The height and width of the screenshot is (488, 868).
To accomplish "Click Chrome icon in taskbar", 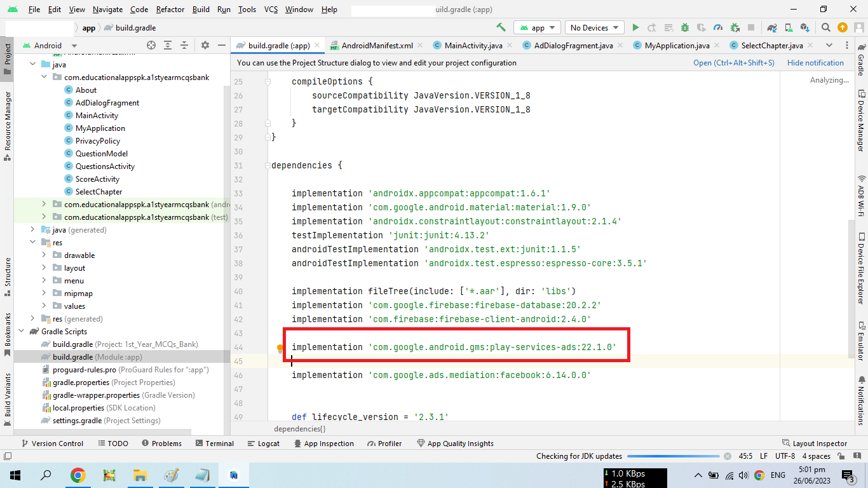I will (x=78, y=475).
